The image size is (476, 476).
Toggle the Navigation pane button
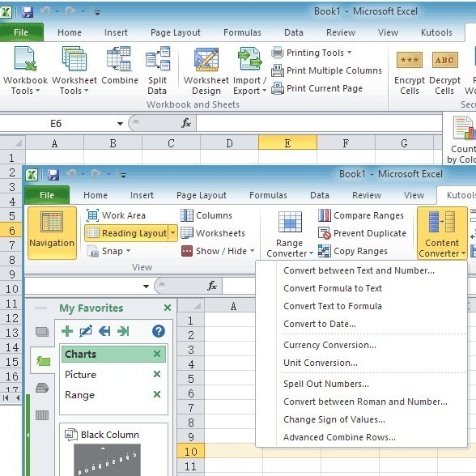[x=52, y=233]
